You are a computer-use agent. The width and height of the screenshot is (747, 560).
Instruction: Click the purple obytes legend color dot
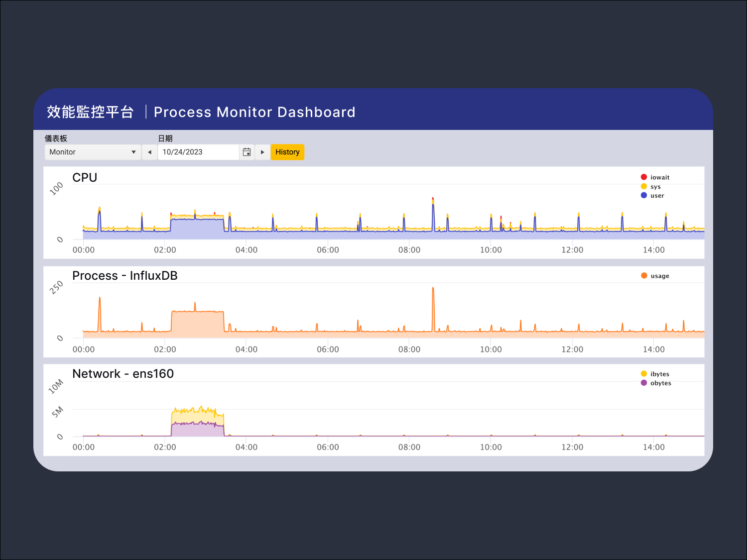pos(644,383)
